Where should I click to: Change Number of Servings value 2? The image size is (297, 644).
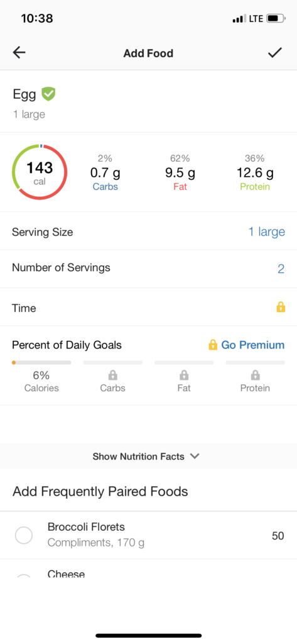point(281,269)
